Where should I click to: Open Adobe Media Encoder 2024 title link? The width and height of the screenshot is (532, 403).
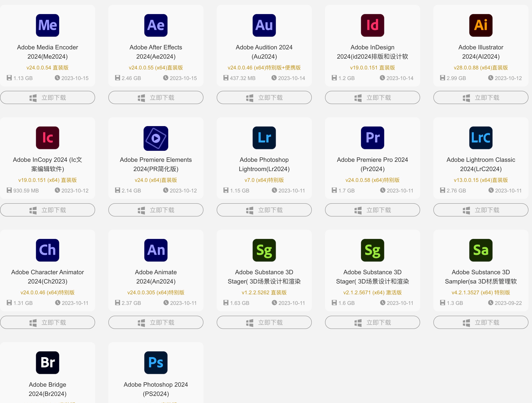click(47, 52)
